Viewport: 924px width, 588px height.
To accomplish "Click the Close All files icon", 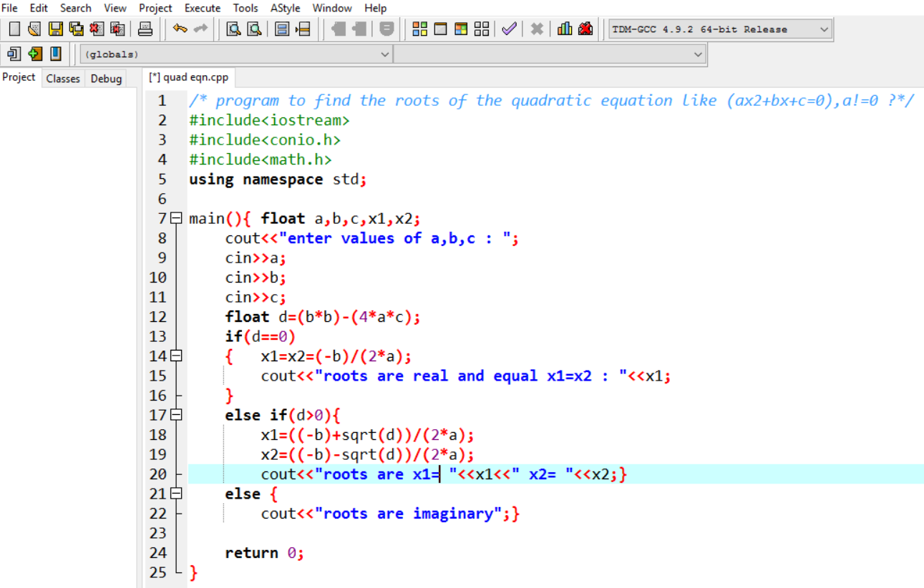I will click(117, 29).
